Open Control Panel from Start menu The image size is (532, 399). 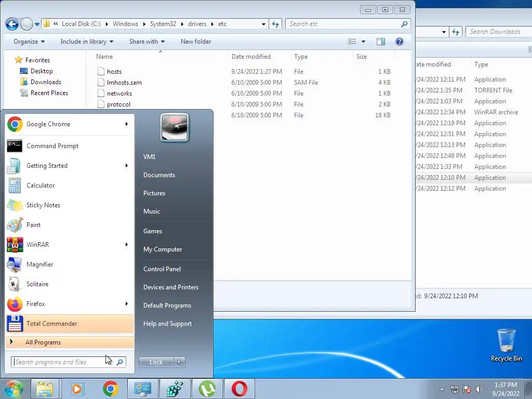(x=162, y=269)
